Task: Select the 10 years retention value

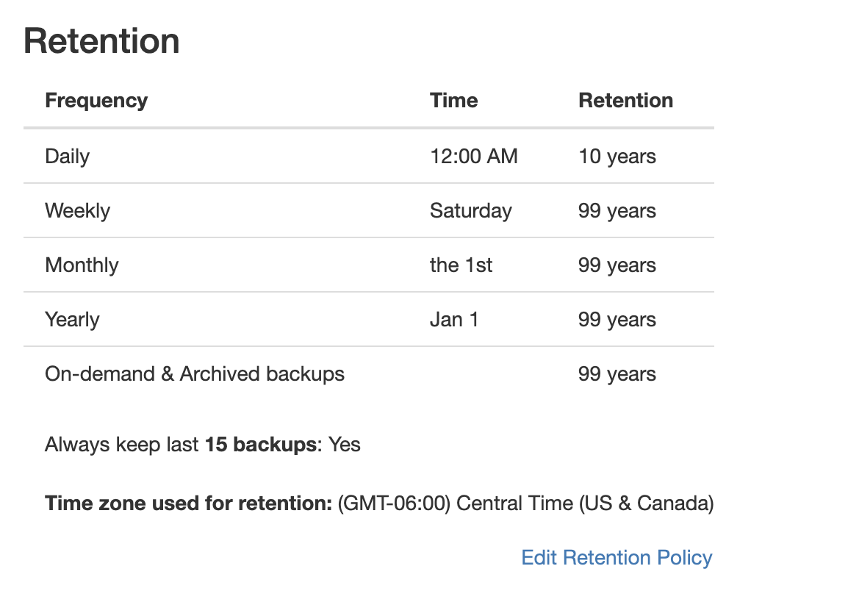Action: pos(617,156)
